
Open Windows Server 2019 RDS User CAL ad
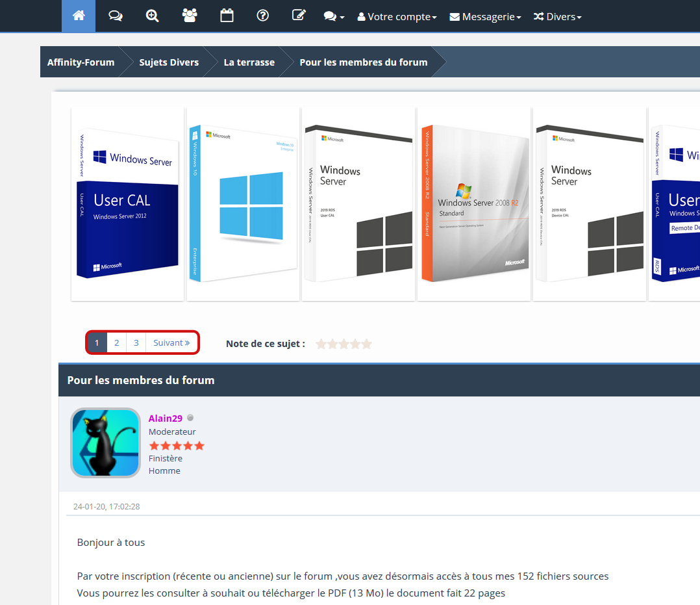point(358,204)
